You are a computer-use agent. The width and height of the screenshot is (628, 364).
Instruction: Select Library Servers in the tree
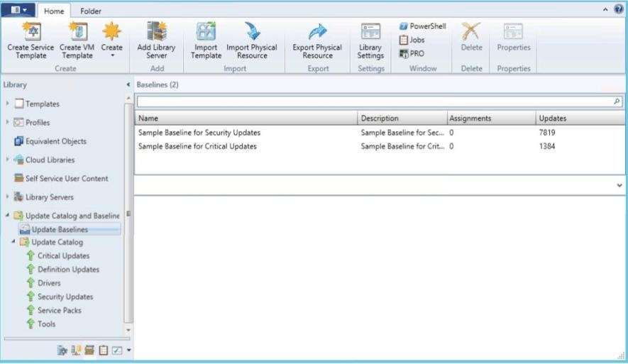click(x=50, y=197)
